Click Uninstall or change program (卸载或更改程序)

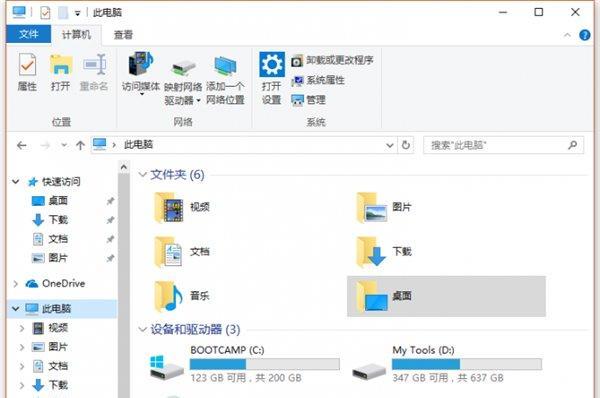click(x=332, y=60)
